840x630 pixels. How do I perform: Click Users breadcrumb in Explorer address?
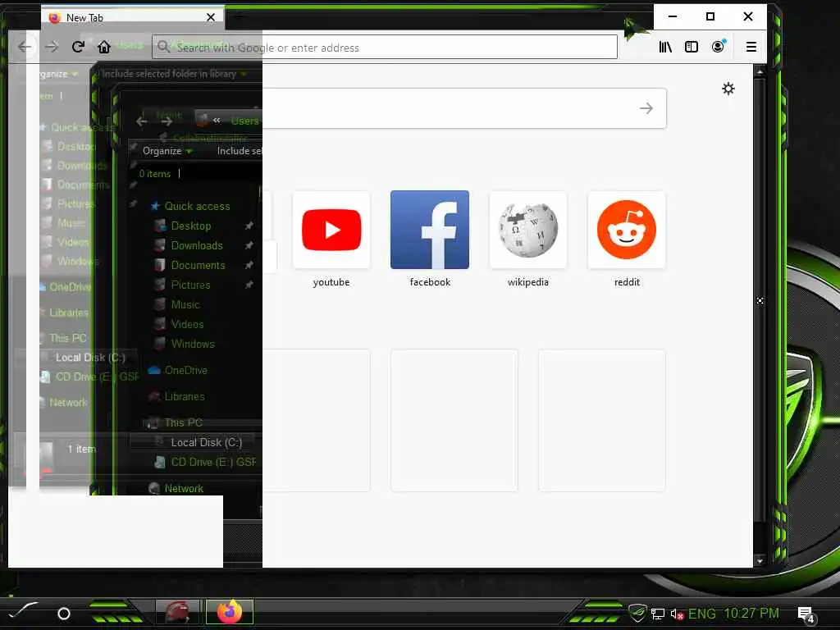tap(244, 121)
